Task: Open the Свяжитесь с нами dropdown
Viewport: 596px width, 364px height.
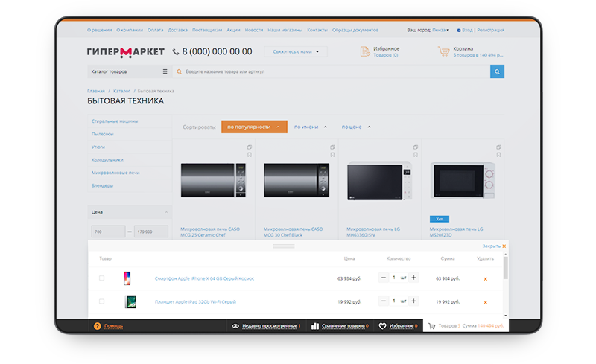Action: point(296,51)
